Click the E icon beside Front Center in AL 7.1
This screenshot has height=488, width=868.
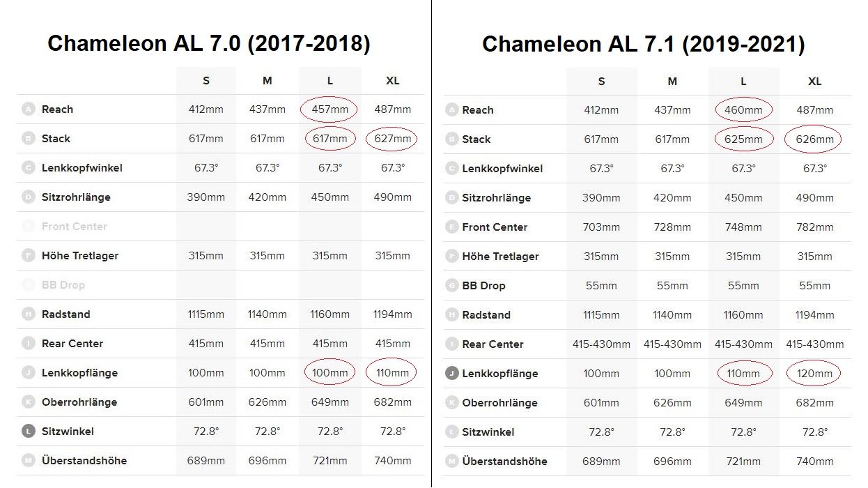coord(451,227)
